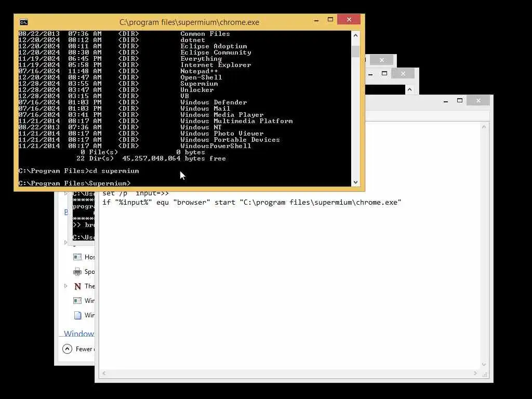The image size is (532, 399).
Task: Click the Command Prompt scrollbar down arrow
Action: click(x=355, y=182)
